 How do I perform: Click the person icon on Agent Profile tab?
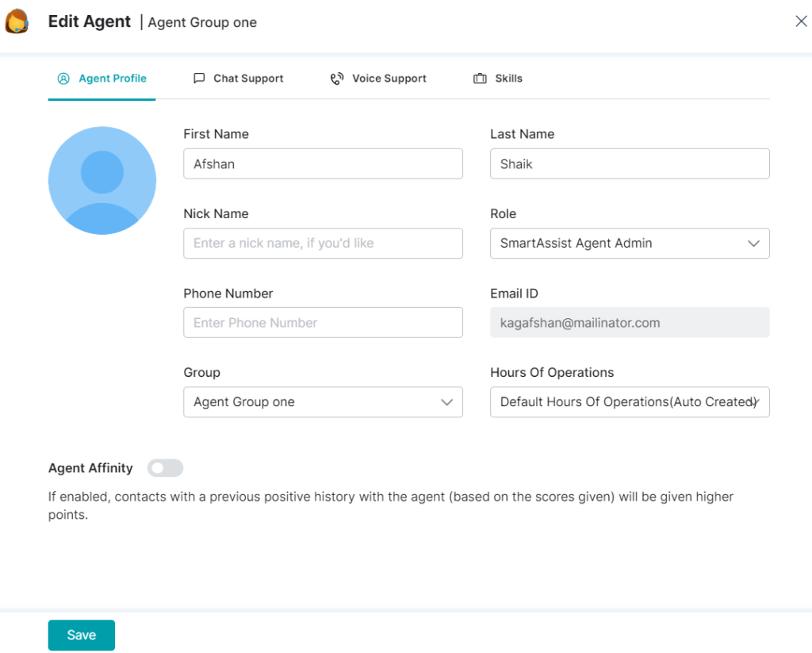pos(63,79)
